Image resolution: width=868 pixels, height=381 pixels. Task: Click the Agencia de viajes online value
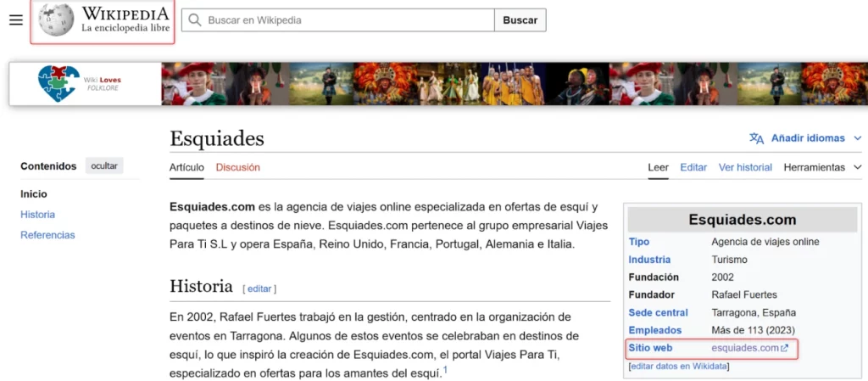pos(765,242)
